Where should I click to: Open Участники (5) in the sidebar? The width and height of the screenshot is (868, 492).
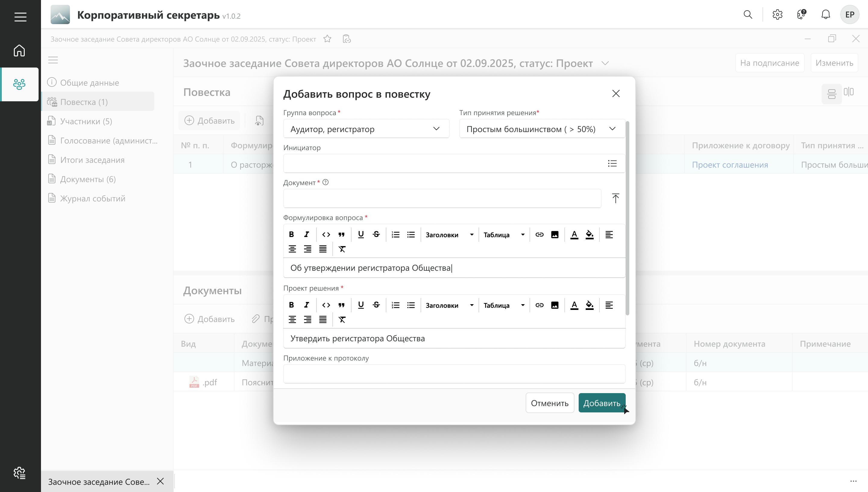86,121
